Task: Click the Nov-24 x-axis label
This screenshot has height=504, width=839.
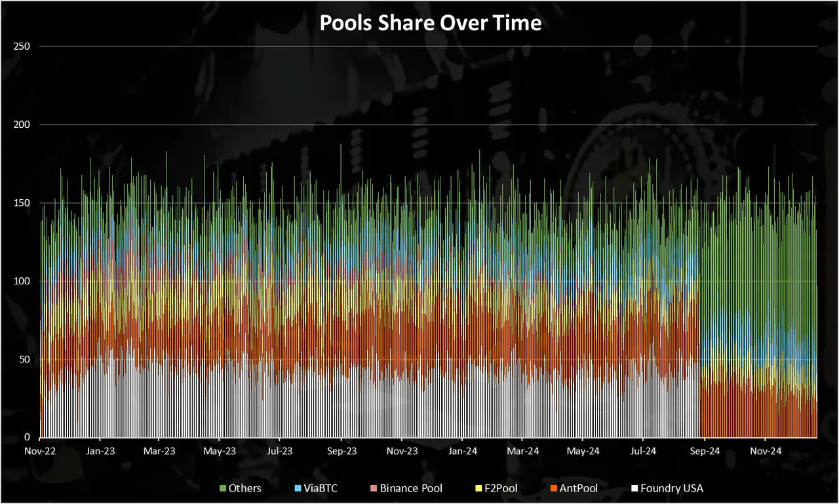Action: pyautogui.click(x=766, y=452)
